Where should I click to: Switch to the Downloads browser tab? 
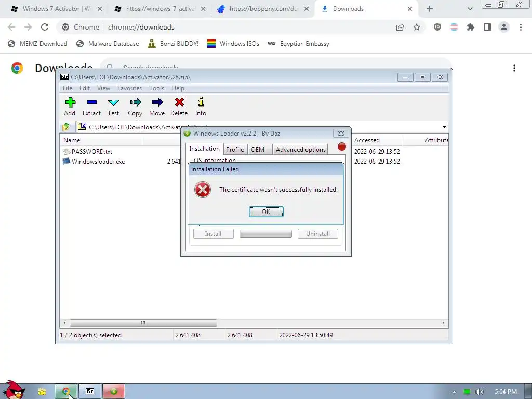(x=367, y=9)
